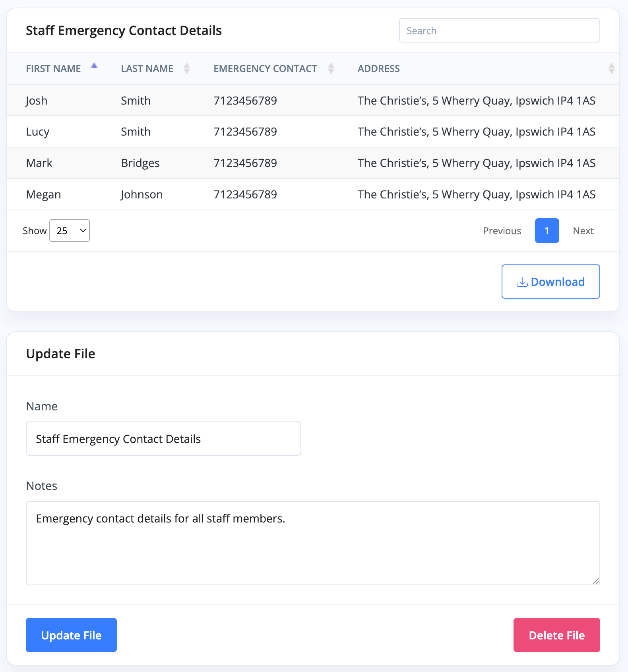
Task: Click the Mark Bridges row
Action: point(313,163)
